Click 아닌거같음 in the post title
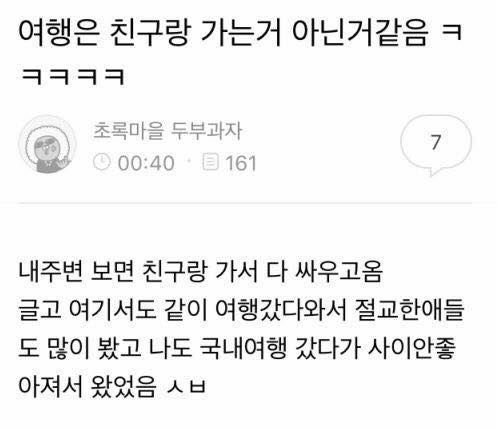This screenshot has width=497, height=429. 359,32
